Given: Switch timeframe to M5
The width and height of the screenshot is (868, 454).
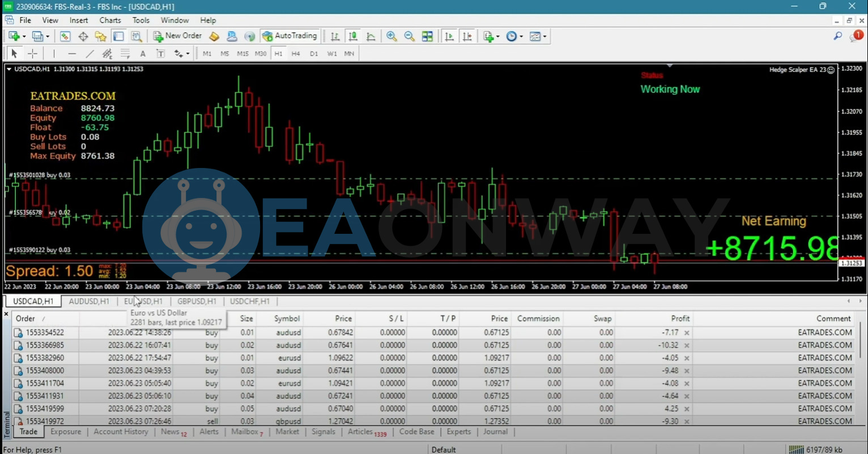Looking at the screenshot, I should (x=224, y=54).
